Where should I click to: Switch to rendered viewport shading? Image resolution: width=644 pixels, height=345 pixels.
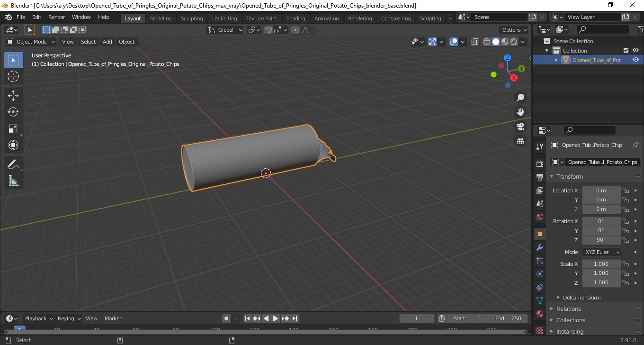coord(514,42)
